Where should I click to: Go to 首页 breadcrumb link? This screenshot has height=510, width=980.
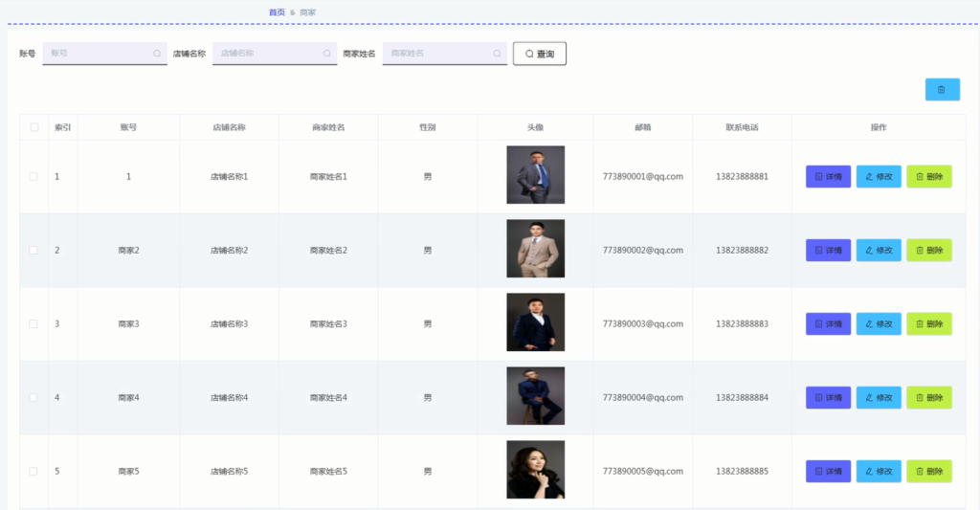277,12
